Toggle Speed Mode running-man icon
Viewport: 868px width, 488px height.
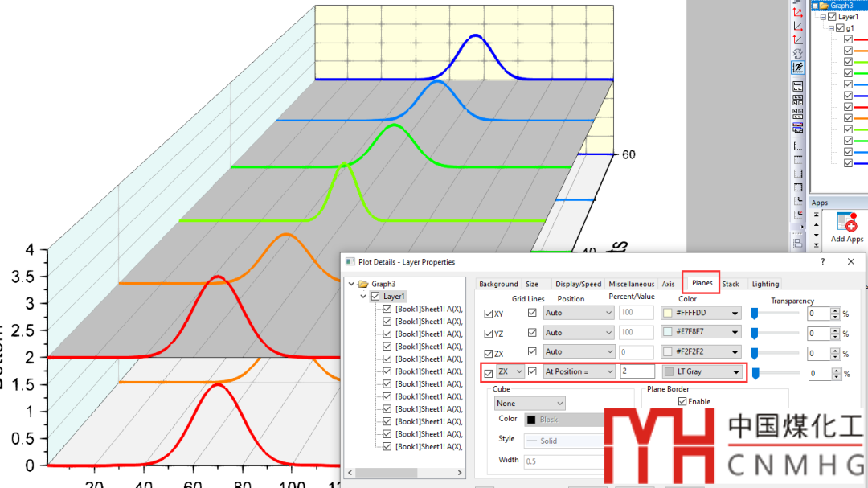click(798, 68)
